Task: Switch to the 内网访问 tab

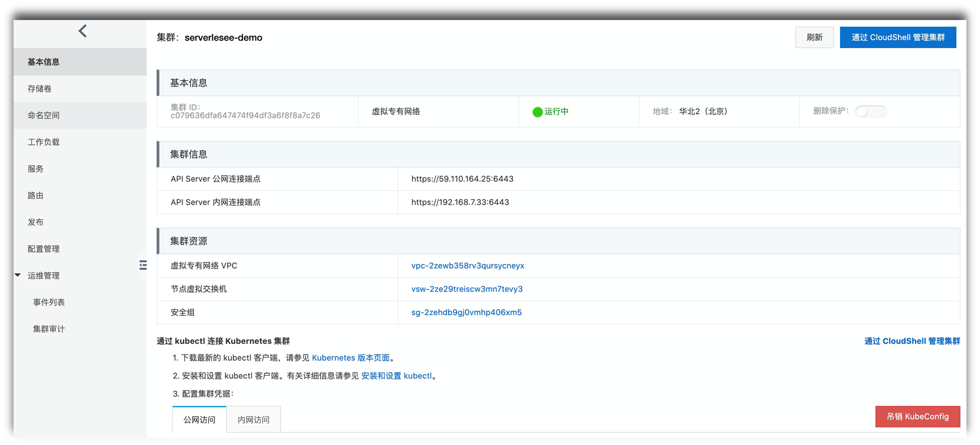Action: (x=253, y=419)
